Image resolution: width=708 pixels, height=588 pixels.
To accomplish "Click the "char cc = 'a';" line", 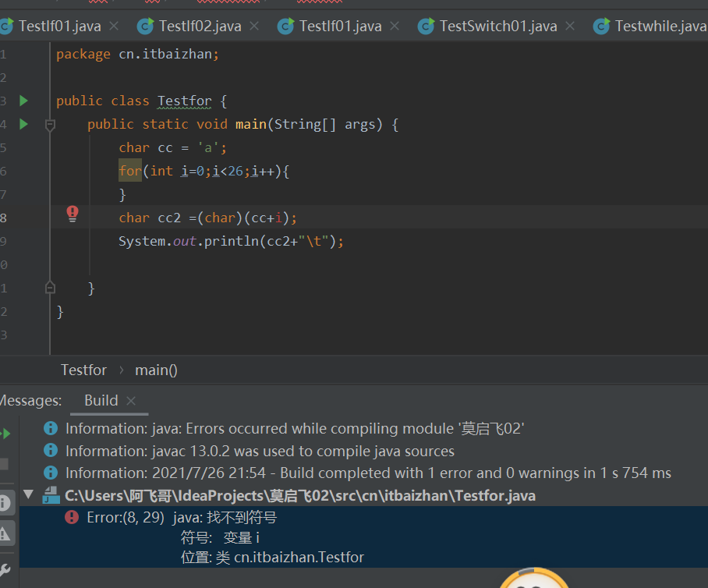I will (x=172, y=147).
